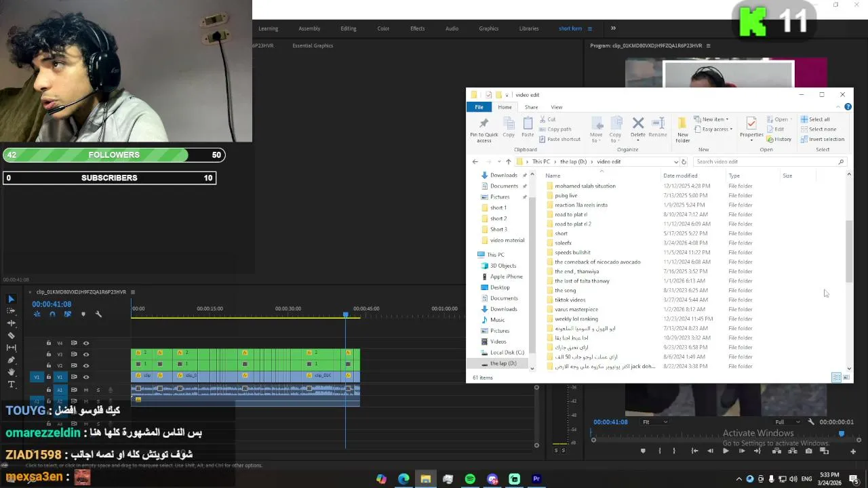
Task: Click the Search video edit box
Action: [x=769, y=162]
